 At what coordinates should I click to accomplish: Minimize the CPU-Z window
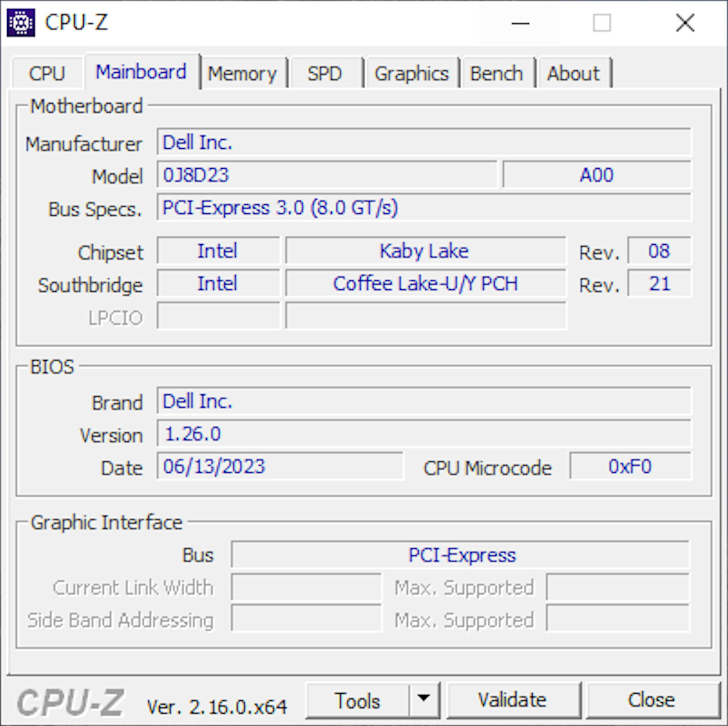pos(521,23)
